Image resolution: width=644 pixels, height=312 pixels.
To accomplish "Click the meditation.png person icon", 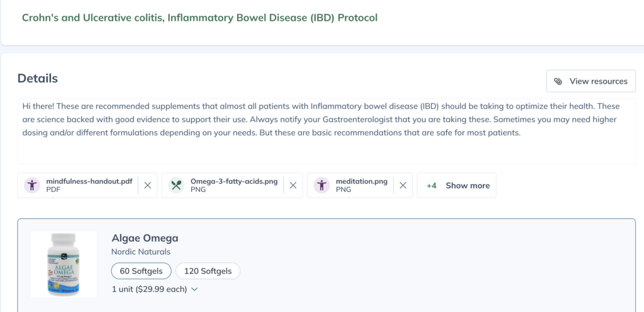I will point(322,186).
